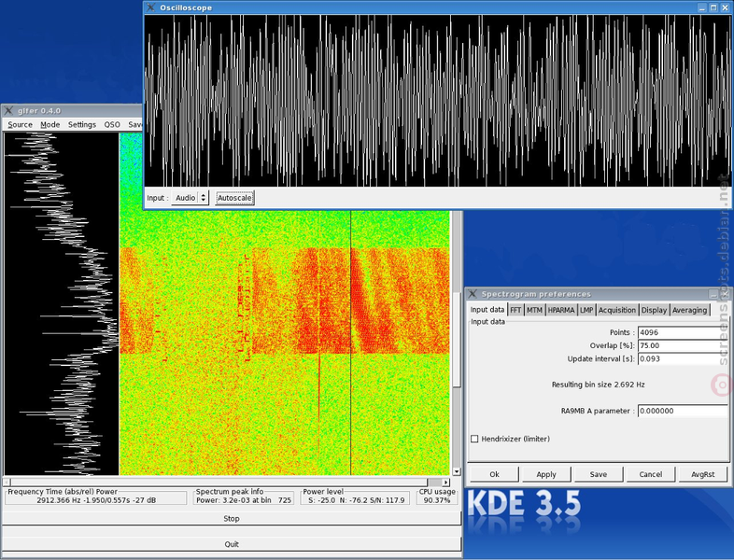Click the Autoscale button in Oscilloscope
The image size is (734, 560).
(x=234, y=198)
